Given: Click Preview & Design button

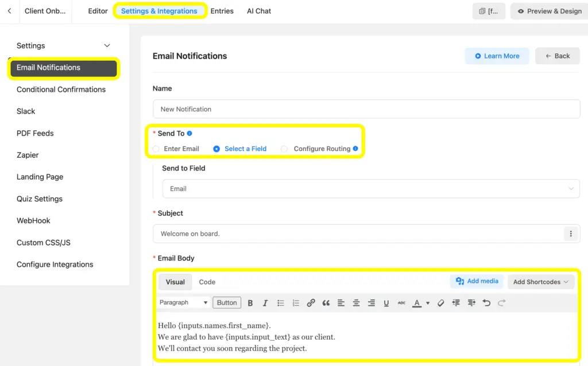Looking at the screenshot, I should pos(550,11).
